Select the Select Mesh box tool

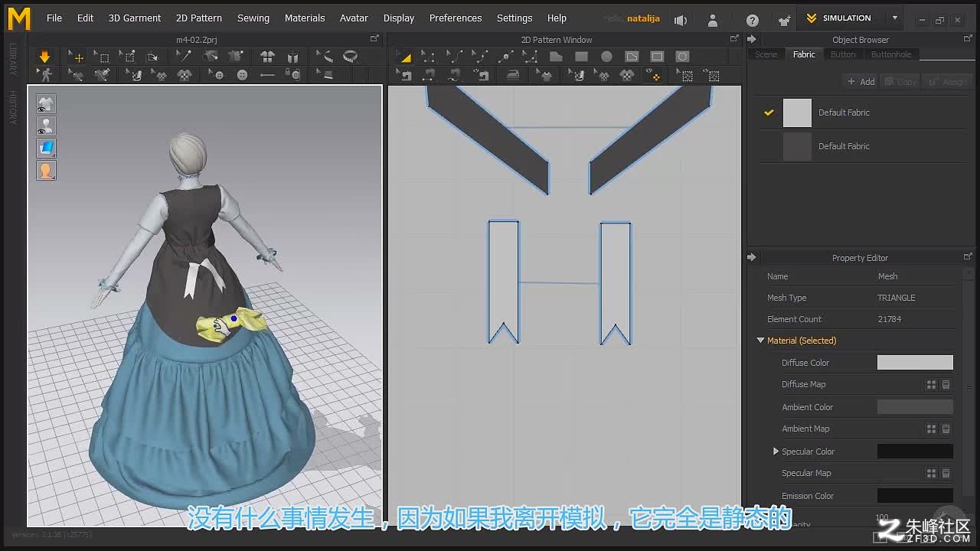click(x=101, y=57)
